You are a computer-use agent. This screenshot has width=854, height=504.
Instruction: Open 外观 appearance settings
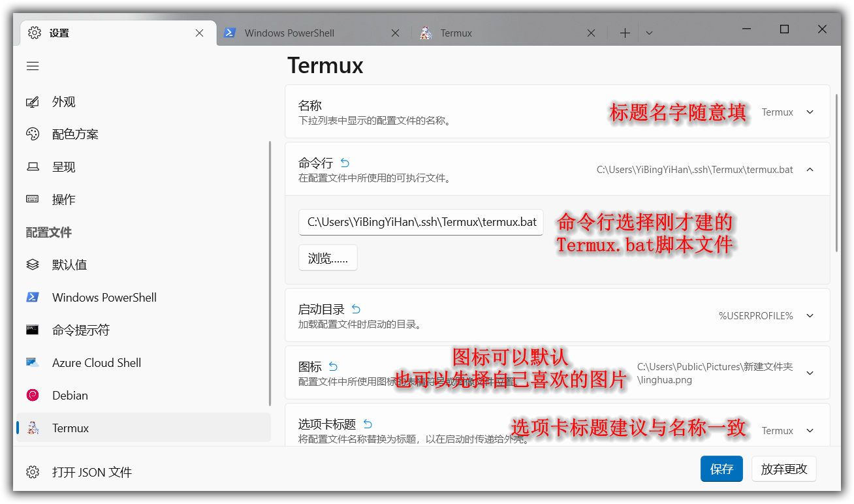coord(144,102)
